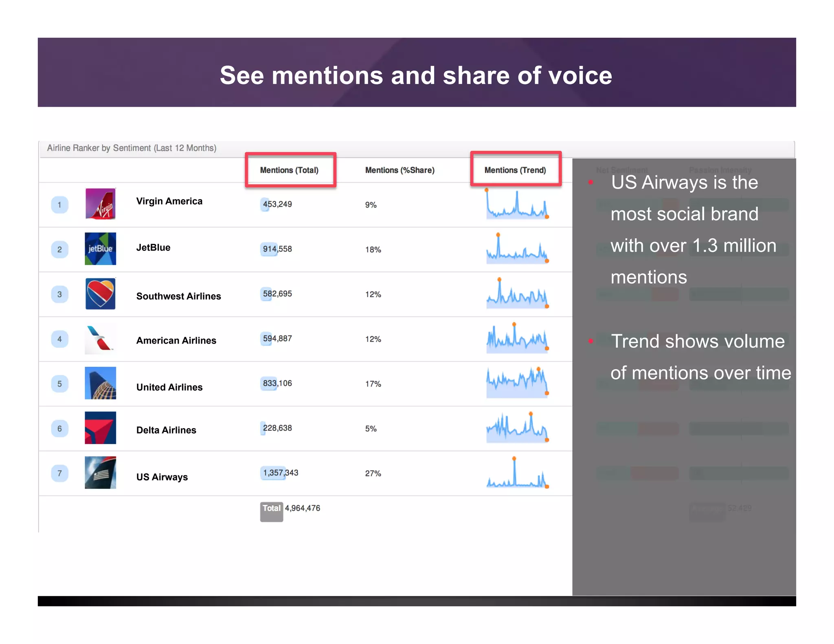Open American Airlines mentions trend sparkline
The height and width of the screenshot is (644, 834).
click(x=517, y=338)
